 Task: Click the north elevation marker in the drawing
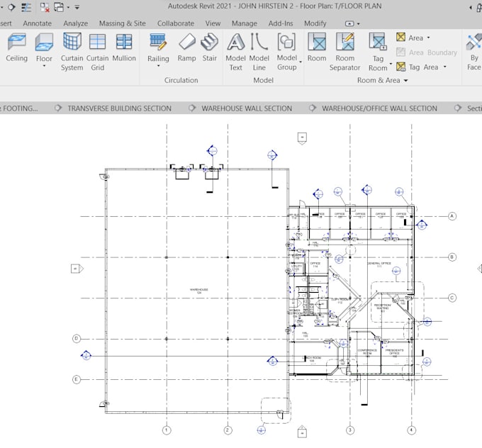pos(302,138)
